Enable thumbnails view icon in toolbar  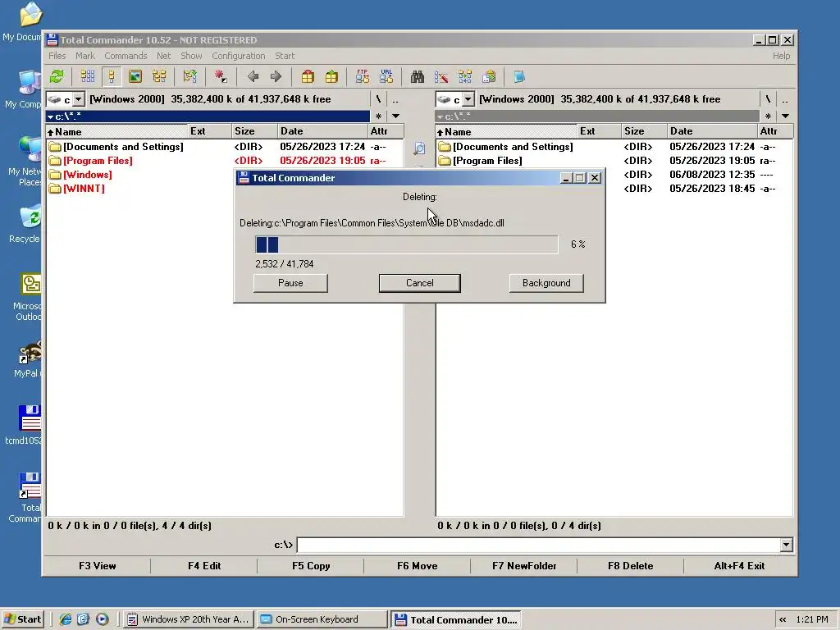[135, 76]
